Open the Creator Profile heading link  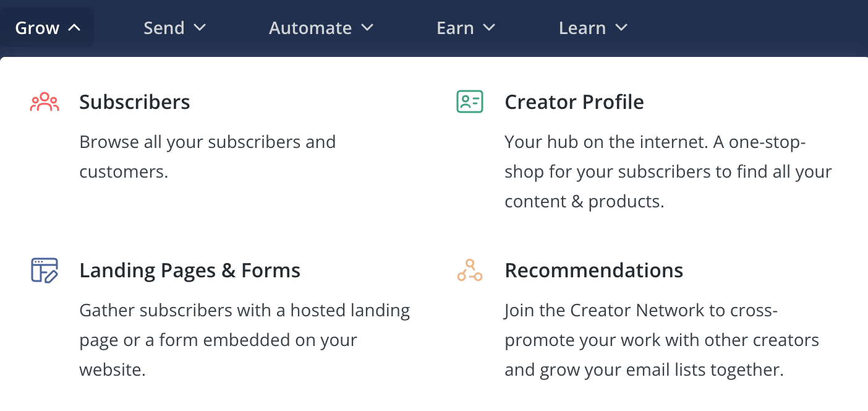click(x=574, y=102)
